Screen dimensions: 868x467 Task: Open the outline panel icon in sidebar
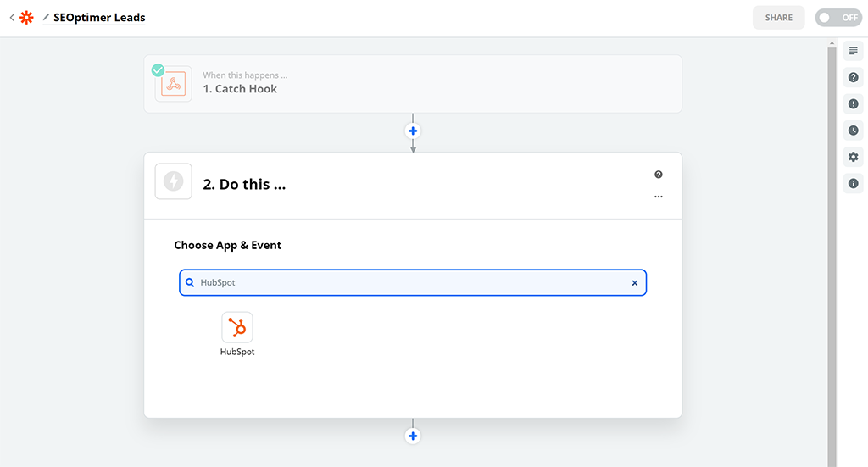click(x=853, y=51)
